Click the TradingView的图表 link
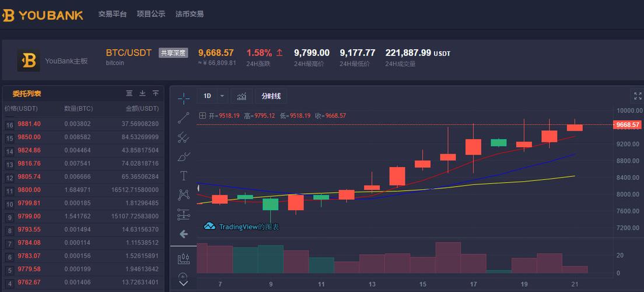This screenshot has width=644, height=292. pyautogui.click(x=242, y=227)
